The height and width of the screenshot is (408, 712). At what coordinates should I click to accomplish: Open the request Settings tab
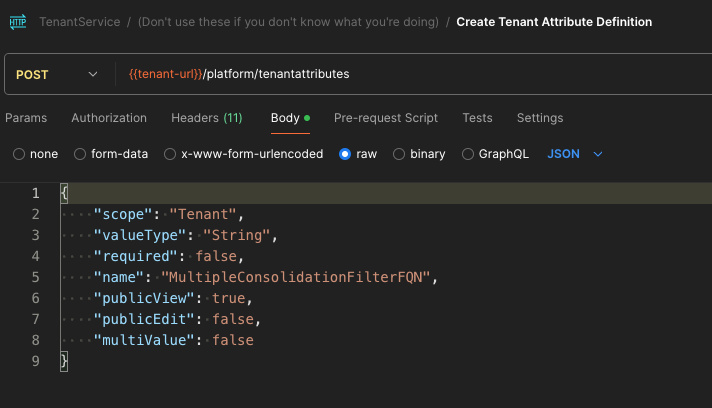[540, 118]
